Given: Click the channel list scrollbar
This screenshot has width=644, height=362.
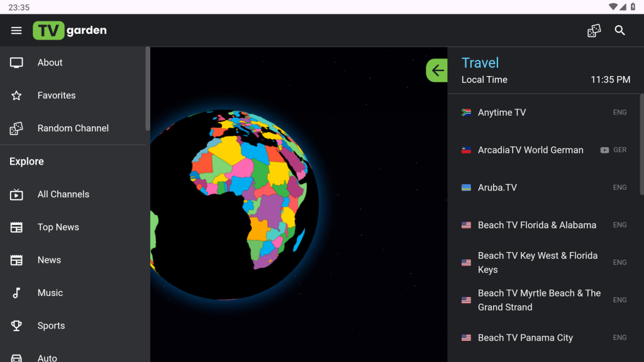Looking at the screenshot, I should point(641,145).
